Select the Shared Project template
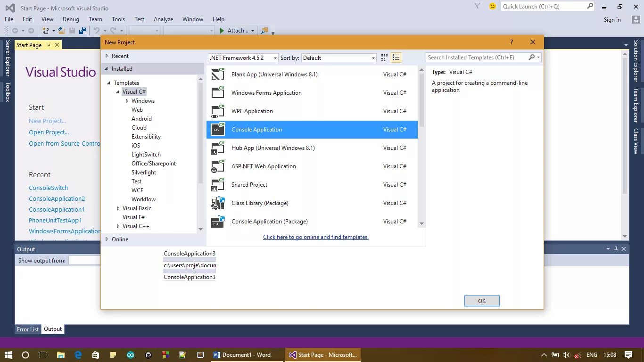Viewport: 644px width, 362px height. point(312,184)
